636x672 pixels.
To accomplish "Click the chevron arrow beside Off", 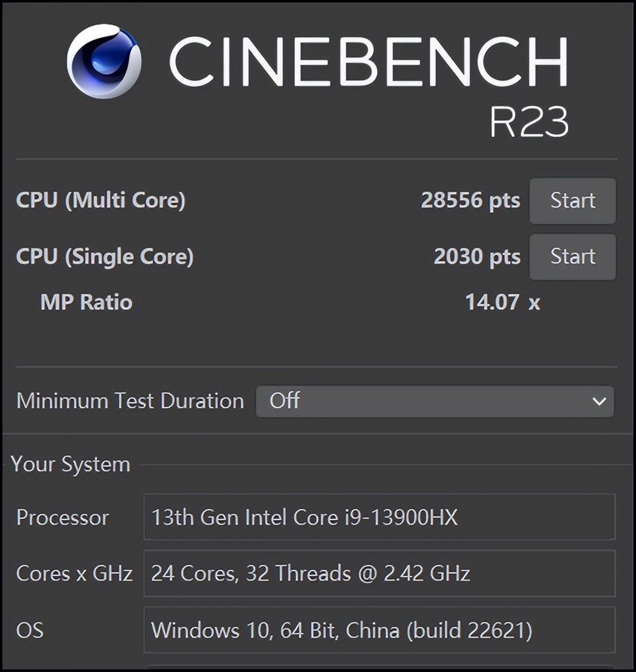I will (599, 401).
